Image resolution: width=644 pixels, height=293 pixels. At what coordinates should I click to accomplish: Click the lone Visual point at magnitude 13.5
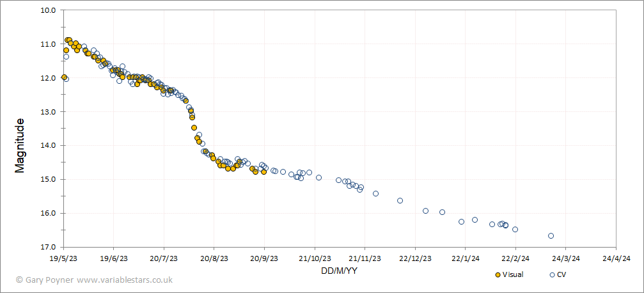pos(194,127)
